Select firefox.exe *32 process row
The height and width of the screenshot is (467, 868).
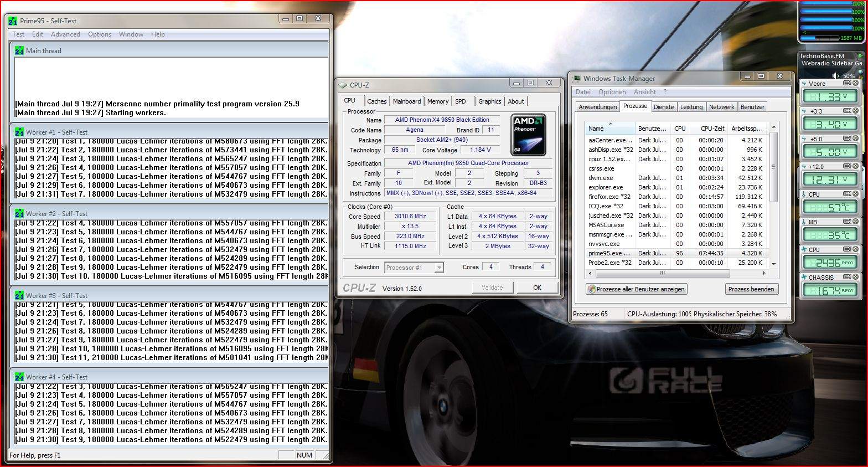[676, 197]
